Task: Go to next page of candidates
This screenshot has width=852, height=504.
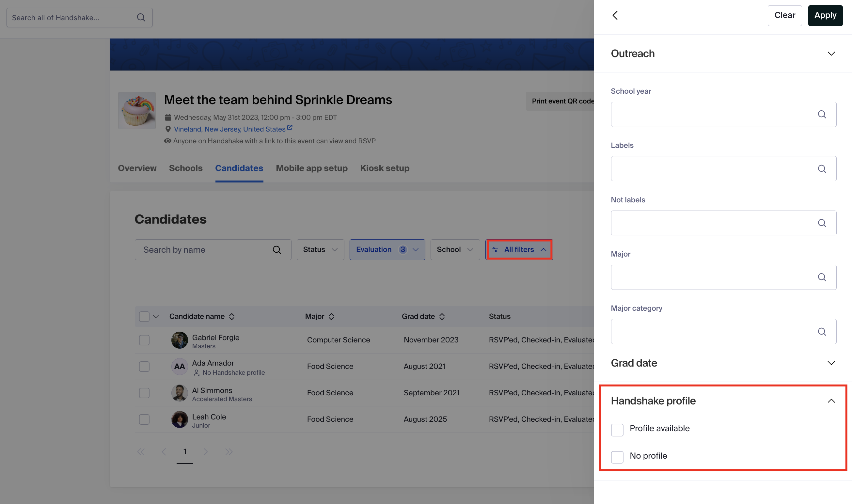Action: (x=206, y=452)
